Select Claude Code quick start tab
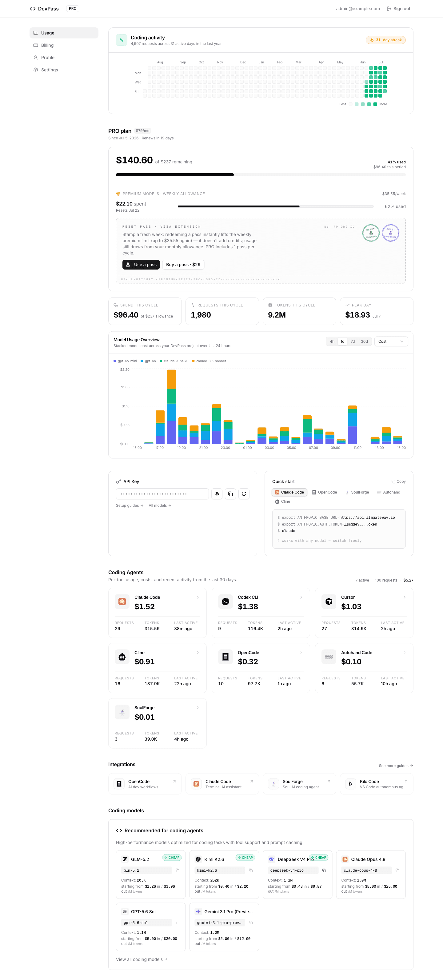The image size is (443, 980). [289, 492]
